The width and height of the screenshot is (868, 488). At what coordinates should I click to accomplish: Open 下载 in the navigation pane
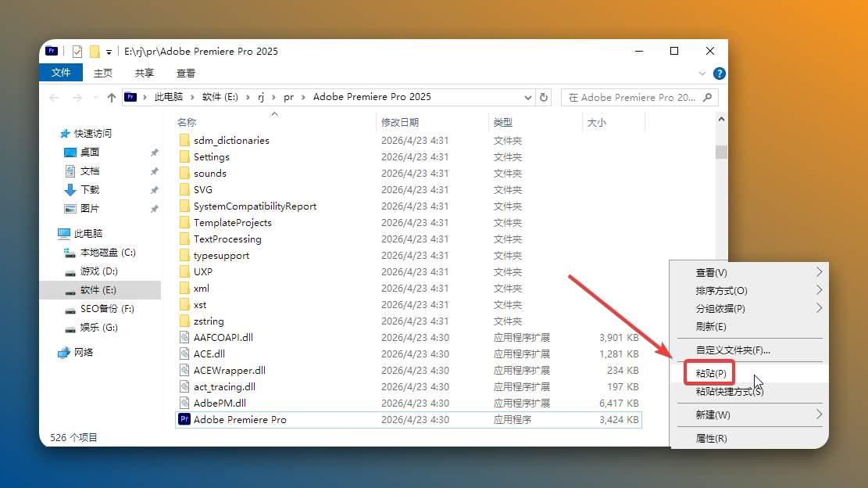click(x=90, y=190)
